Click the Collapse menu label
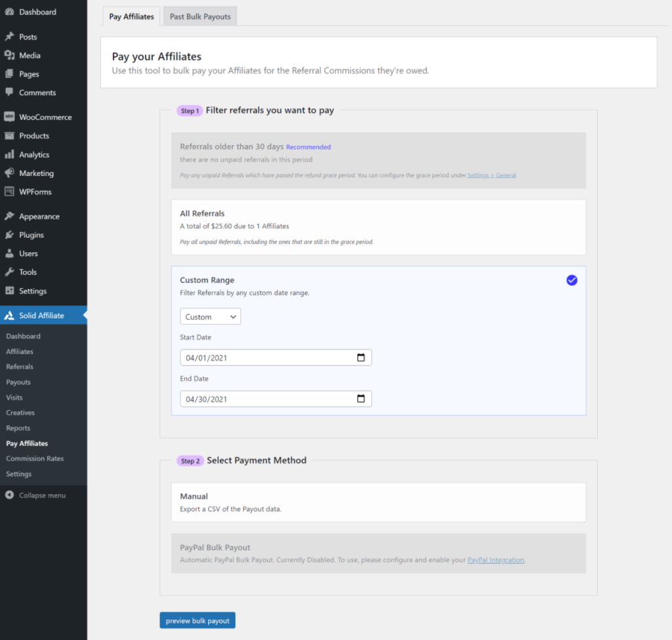This screenshot has height=640, width=672. (x=43, y=495)
